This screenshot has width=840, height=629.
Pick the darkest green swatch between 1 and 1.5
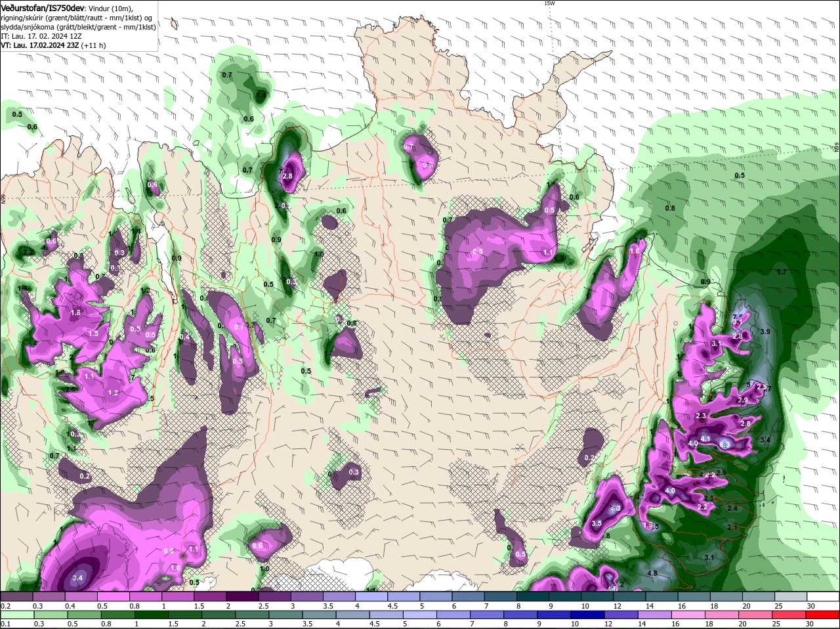pyautogui.click(x=152, y=615)
